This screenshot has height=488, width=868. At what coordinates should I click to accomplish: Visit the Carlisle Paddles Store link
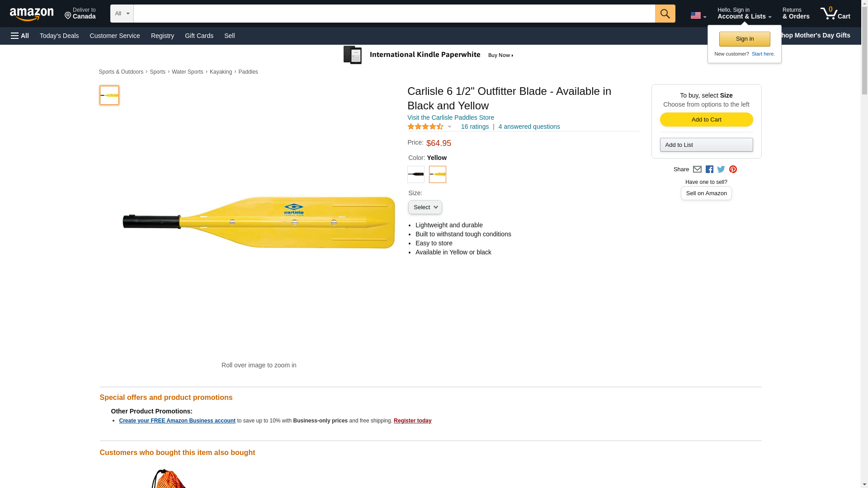point(450,117)
